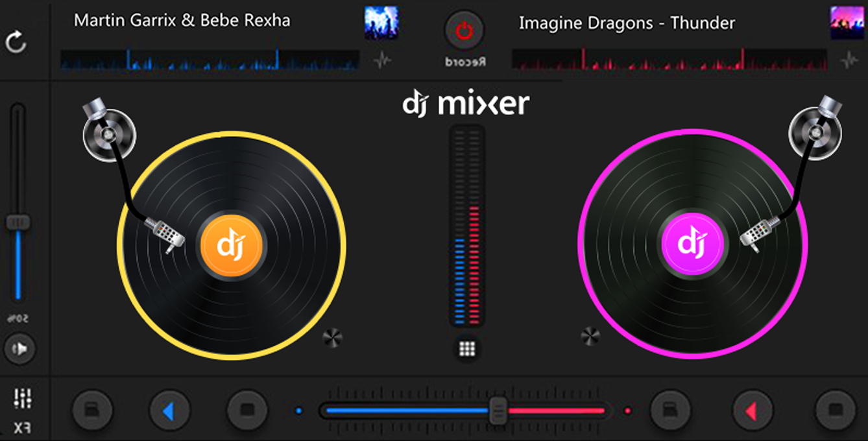The width and height of the screenshot is (868, 441).
Task: Click the red waveform of Thunder track
Action: [669, 60]
